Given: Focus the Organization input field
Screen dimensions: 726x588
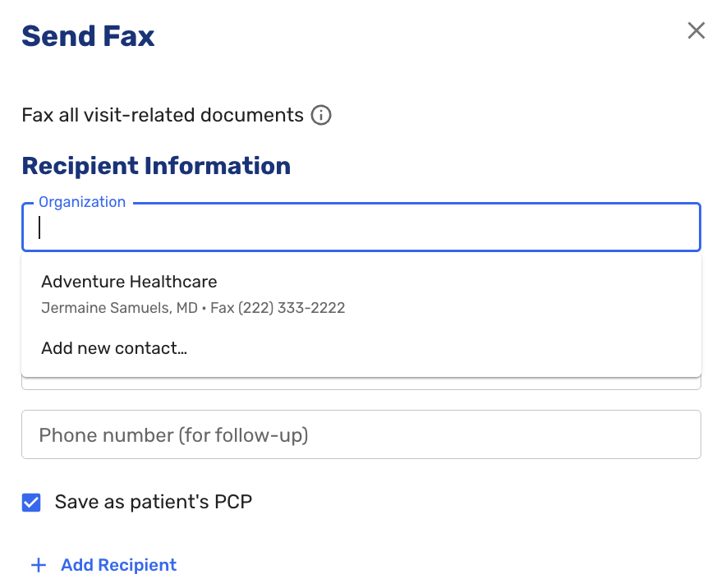Looking at the screenshot, I should click(x=361, y=227).
